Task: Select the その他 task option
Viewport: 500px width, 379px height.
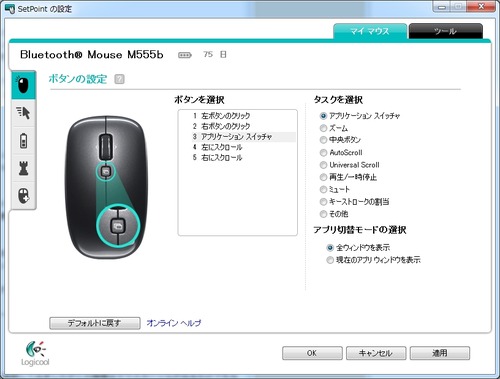Action: click(x=323, y=214)
